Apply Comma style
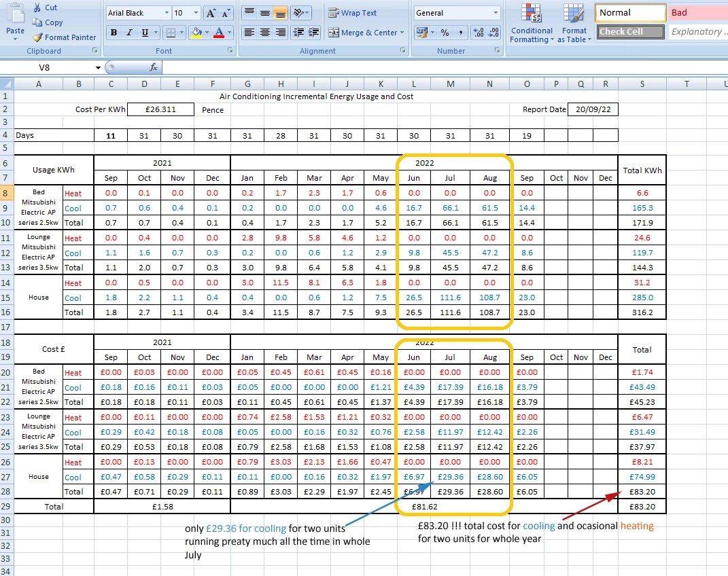The width and height of the screenshot is (728, 576). click(461, 33)
